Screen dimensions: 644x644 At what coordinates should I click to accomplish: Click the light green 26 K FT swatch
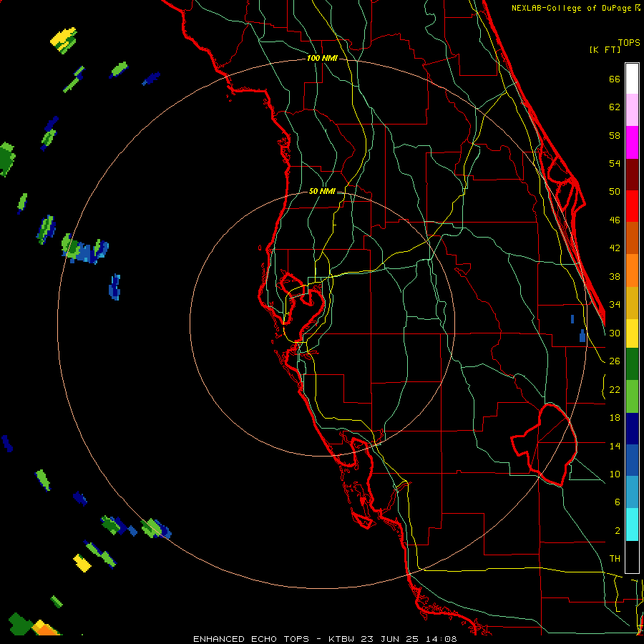632,396
